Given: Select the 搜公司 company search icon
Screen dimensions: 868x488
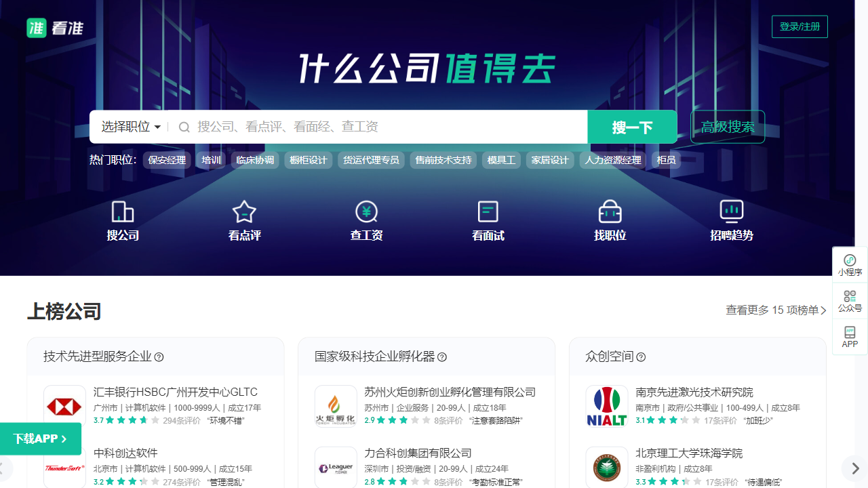Looking at the screenshot, I should click(x=122, y=220).
